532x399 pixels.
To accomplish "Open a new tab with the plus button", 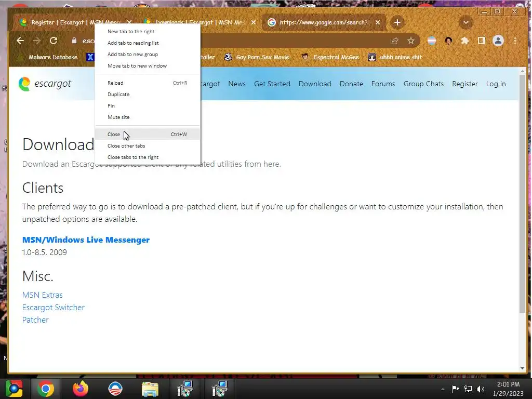I will click(x=397, y=22).
